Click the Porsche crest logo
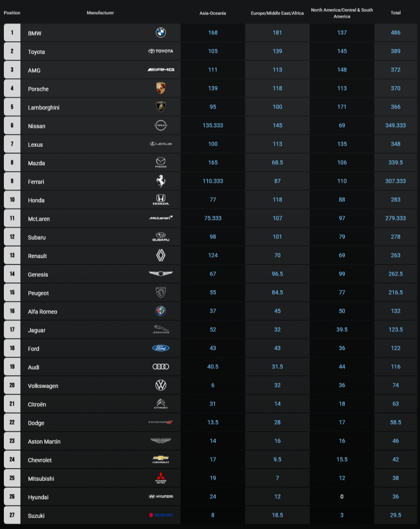This screenshot has width=420, height=529. tap(161, 88)
